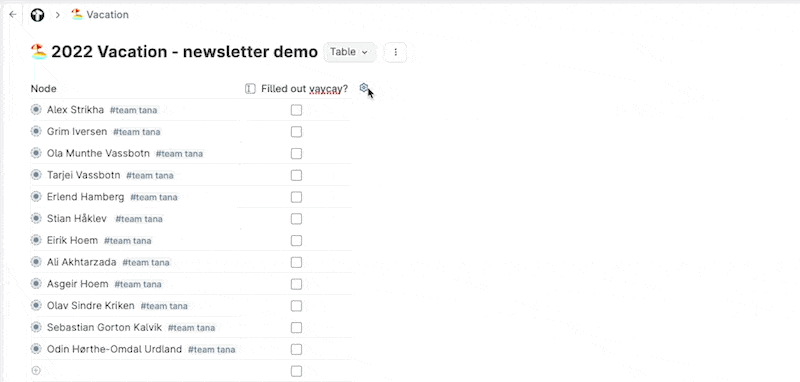Check the box for Grim Iversen
Image resolution: width=800 pixels, height=382 pixels.
click(296, 132)
